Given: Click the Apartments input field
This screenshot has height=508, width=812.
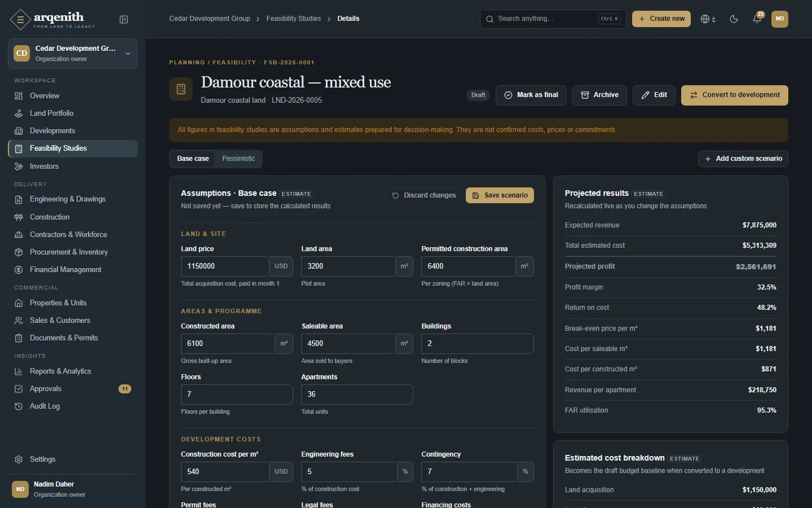Looking at the screenshot, I should (357, 395).
